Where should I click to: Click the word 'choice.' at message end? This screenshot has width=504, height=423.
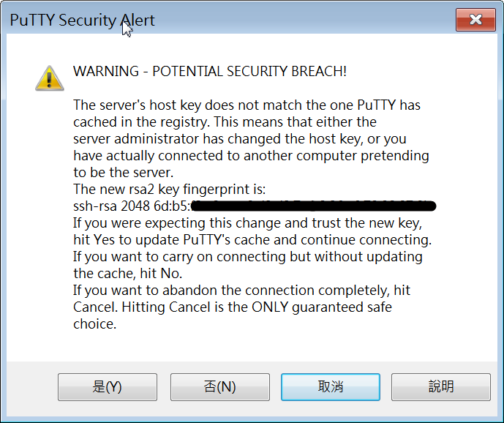pyautogui.click(x=94, y=324)
